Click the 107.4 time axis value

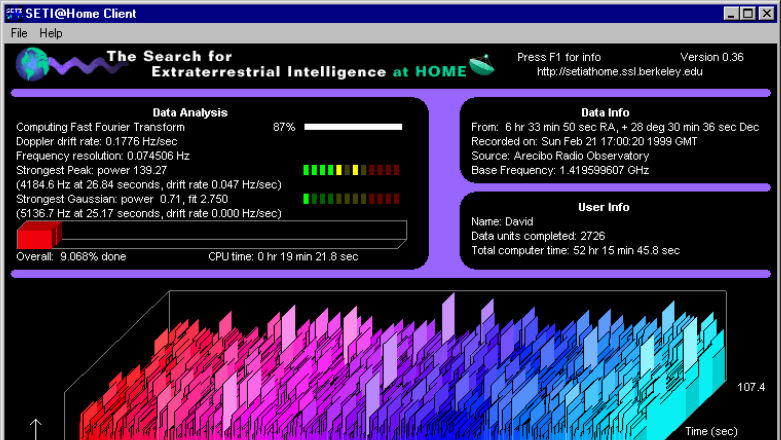point(751,387)
